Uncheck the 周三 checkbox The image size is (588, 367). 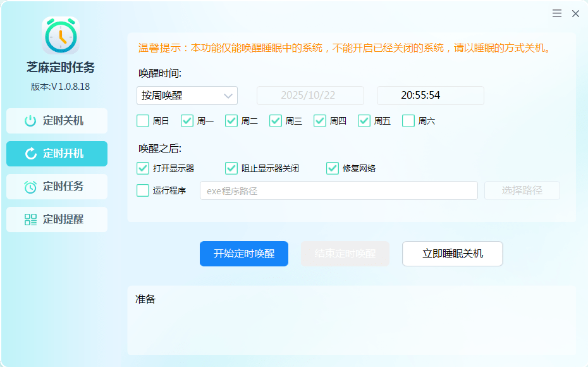(x=276, y=121)
